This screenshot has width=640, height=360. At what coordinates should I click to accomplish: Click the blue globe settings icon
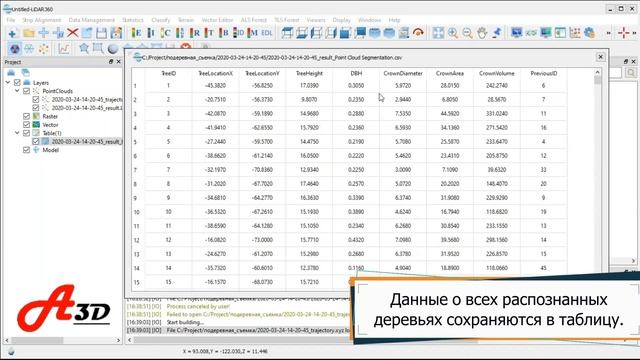[589, 33]
